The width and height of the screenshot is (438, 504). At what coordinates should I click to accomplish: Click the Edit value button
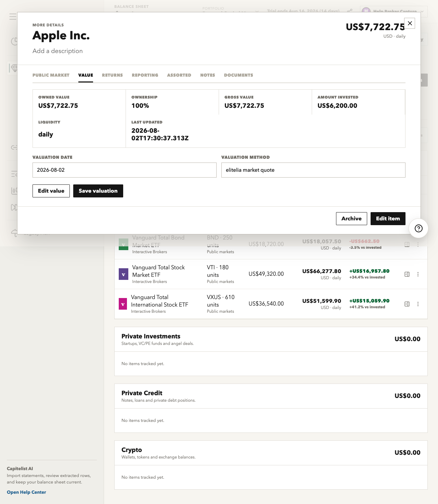[51, 191]
